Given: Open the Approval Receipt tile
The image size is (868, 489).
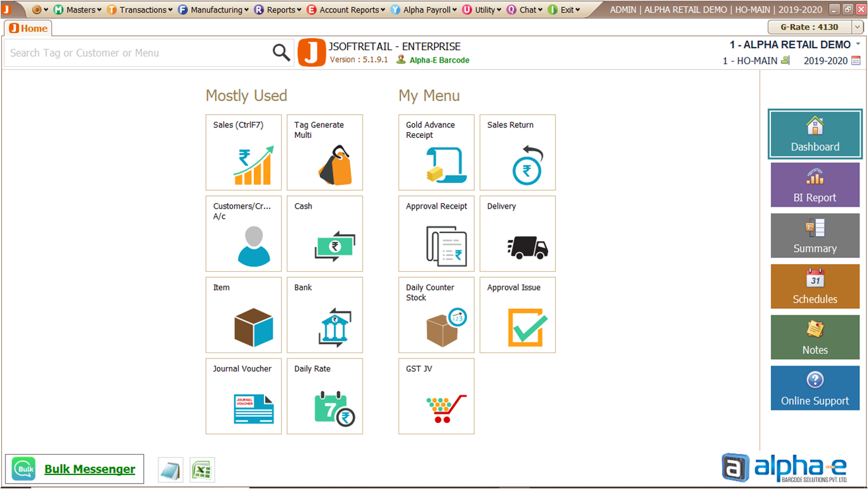Looking at the screenshot, I should click(x=436, y=234).
